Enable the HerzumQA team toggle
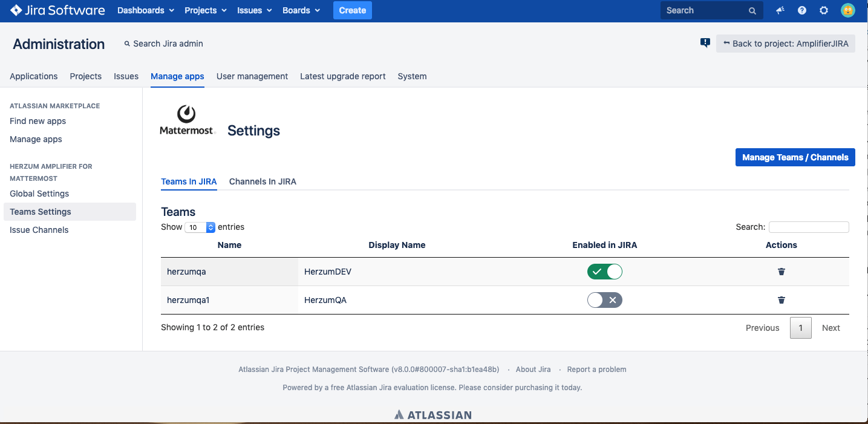The image size is (868, 424). [604, 300]
